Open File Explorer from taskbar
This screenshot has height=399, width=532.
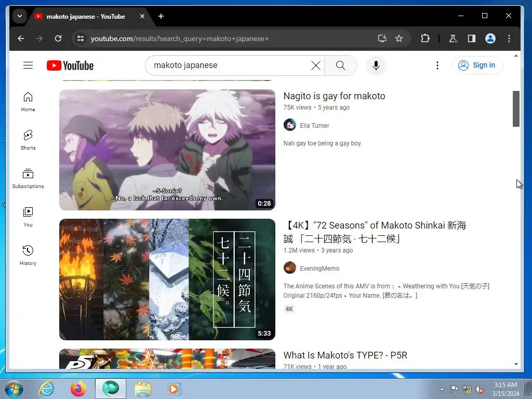[x=143, y=389]
